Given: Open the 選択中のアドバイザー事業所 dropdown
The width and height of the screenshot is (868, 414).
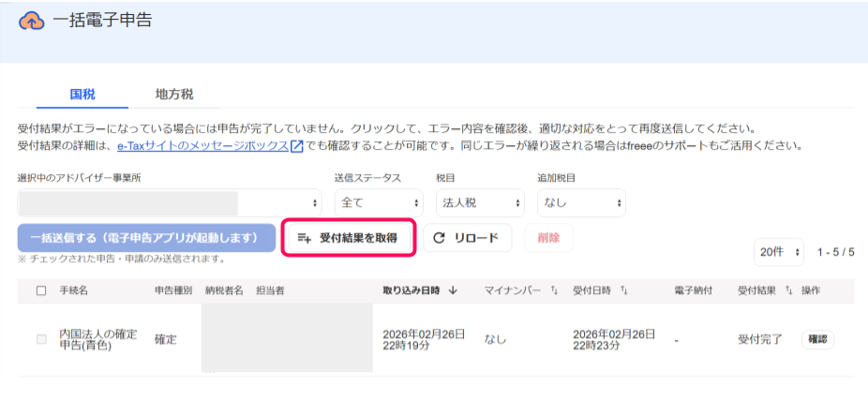Looking at the screenshot, I should pyautogui.click(x=170, y=203).
